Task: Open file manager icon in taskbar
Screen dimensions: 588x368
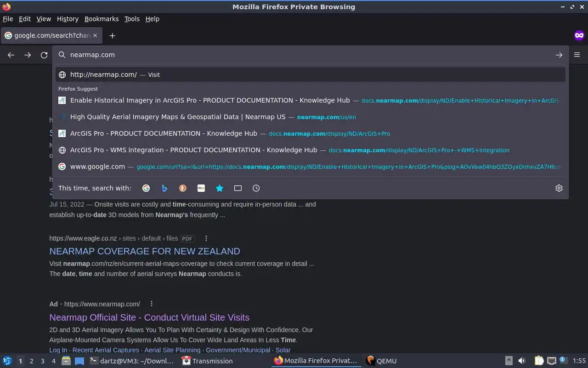Action: 66,361
